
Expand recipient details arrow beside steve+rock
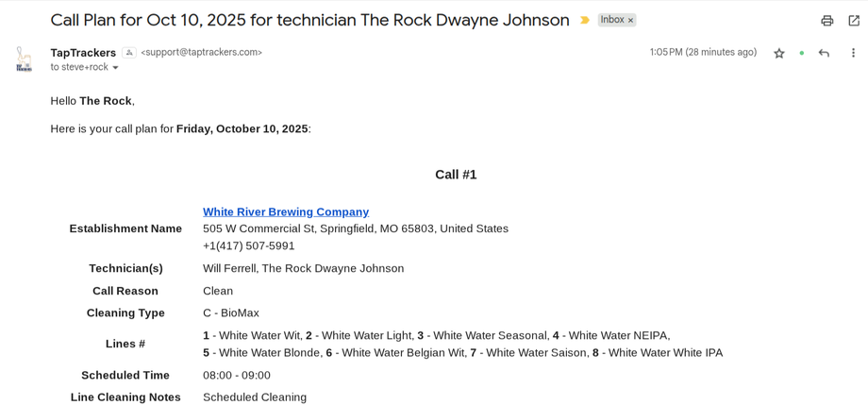116,68
